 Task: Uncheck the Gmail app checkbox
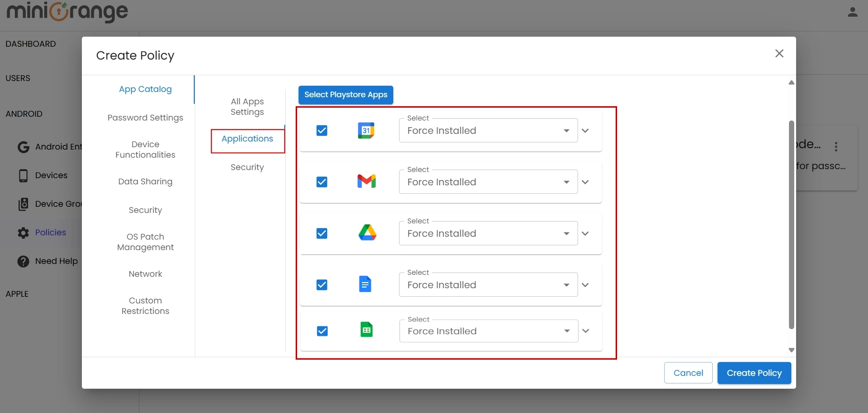322,182
